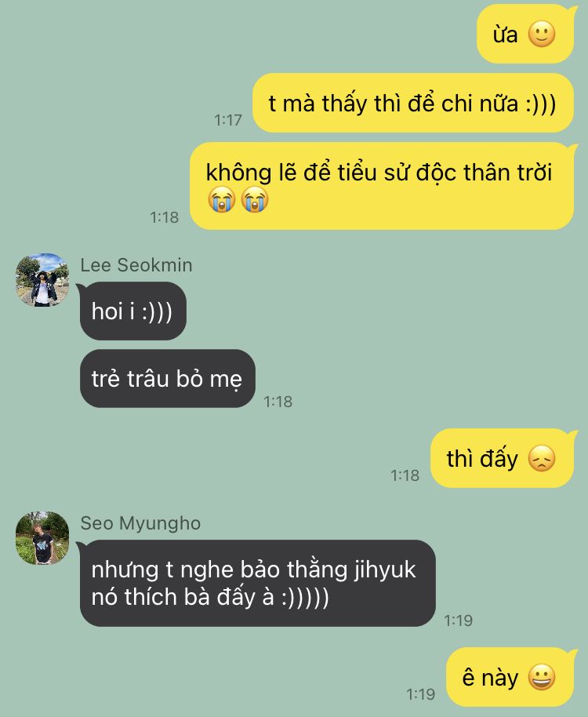The image size is (588, 717).
Task: Tap the Seo Myungho sender name
Action: [140, 523]
